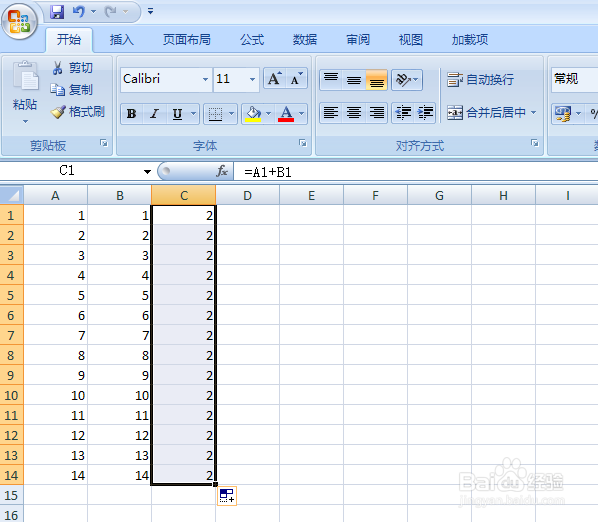Viewport: 598px width, 522px height.
Task: Switch to the 开始 tab
Action: (x=69, y=40)
